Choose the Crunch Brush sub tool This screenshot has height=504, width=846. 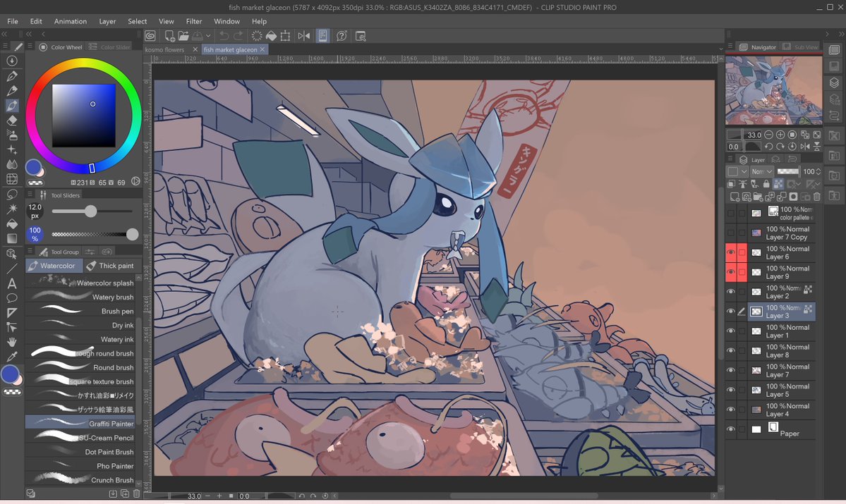point(81,480)
